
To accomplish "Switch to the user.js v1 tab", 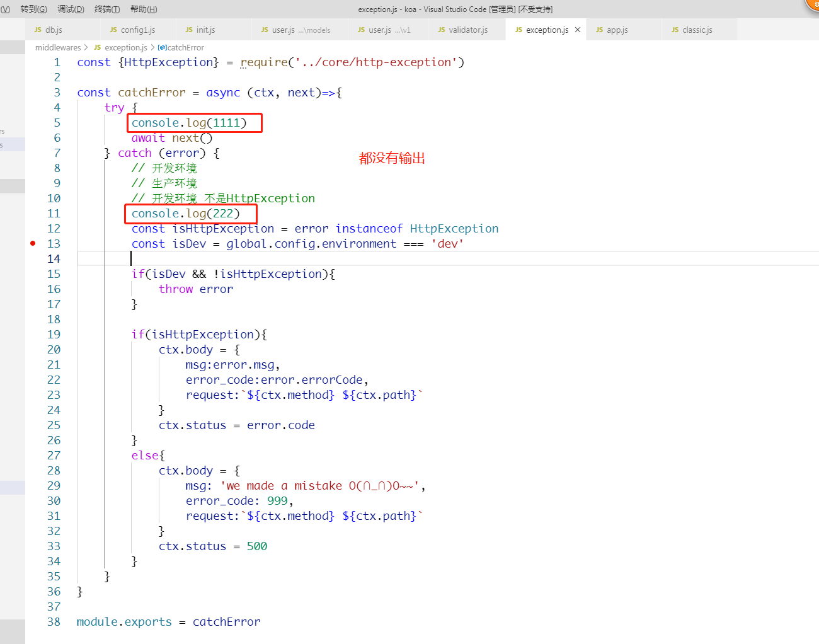I will click(388, 30).
